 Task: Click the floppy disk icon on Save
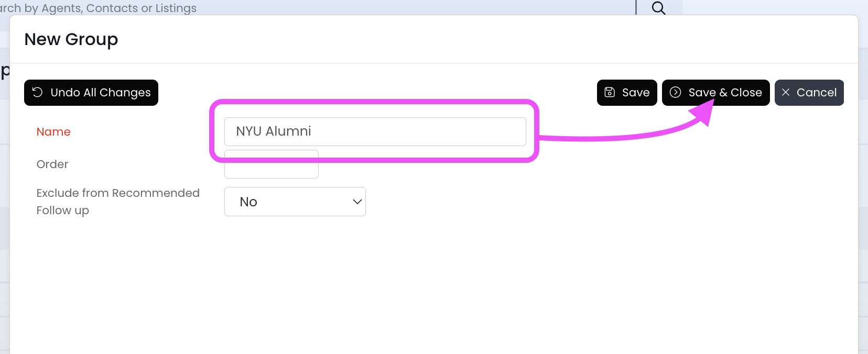click(610, 92)
